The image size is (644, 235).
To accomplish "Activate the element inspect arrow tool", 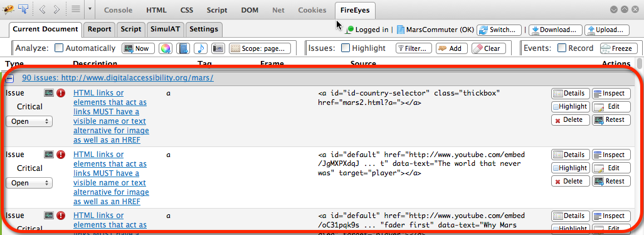I will coord(23,9).
